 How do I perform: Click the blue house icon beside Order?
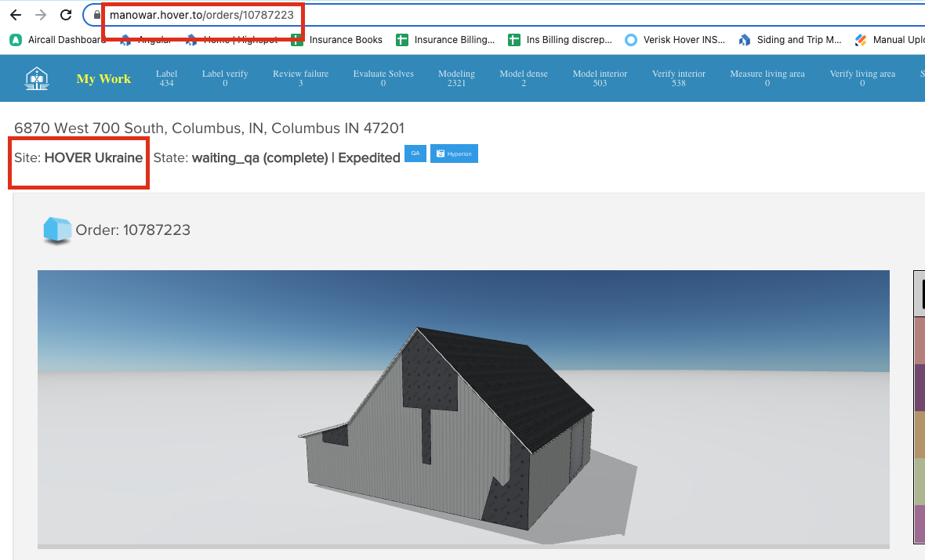click(x=57, y=230)
